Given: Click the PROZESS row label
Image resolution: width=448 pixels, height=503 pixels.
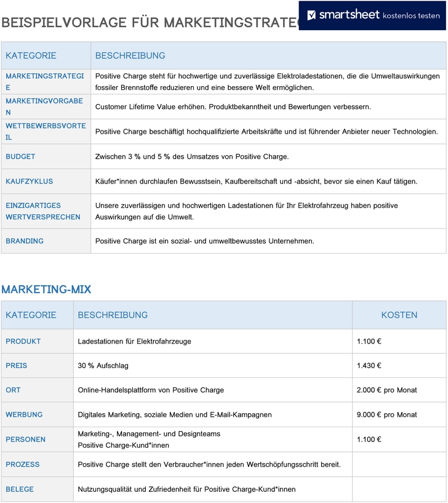Looking at the screenshot, I should tap(22, 464).
